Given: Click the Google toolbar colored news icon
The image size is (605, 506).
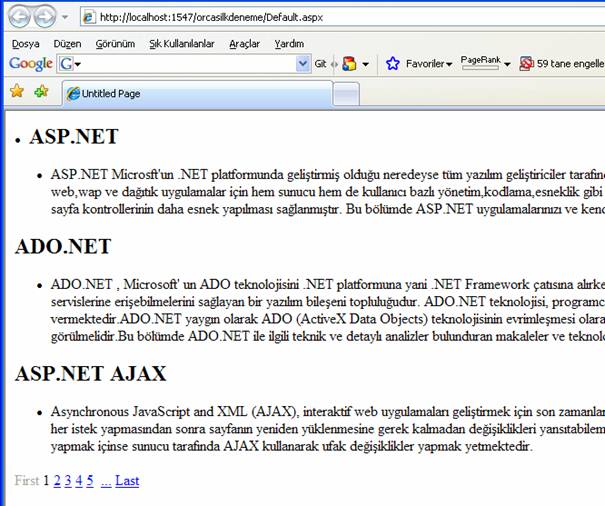Looking at the screenshot, I should click(x=349, y=64).
